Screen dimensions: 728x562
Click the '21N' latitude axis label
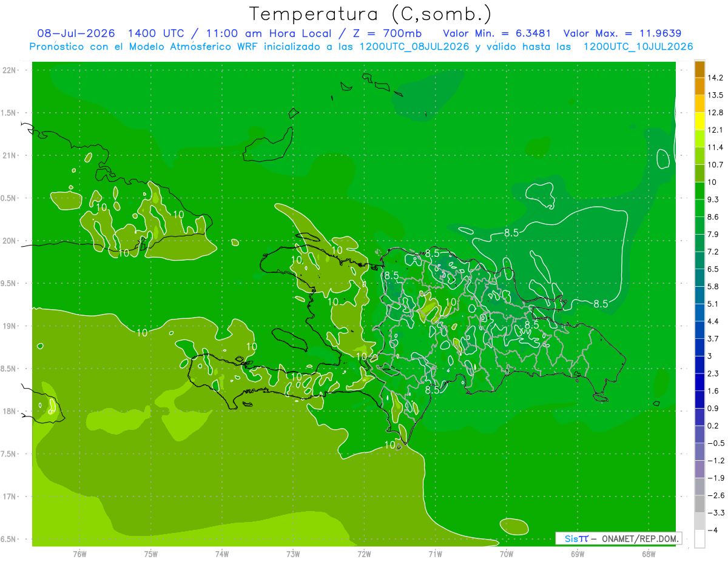point(10,156)
